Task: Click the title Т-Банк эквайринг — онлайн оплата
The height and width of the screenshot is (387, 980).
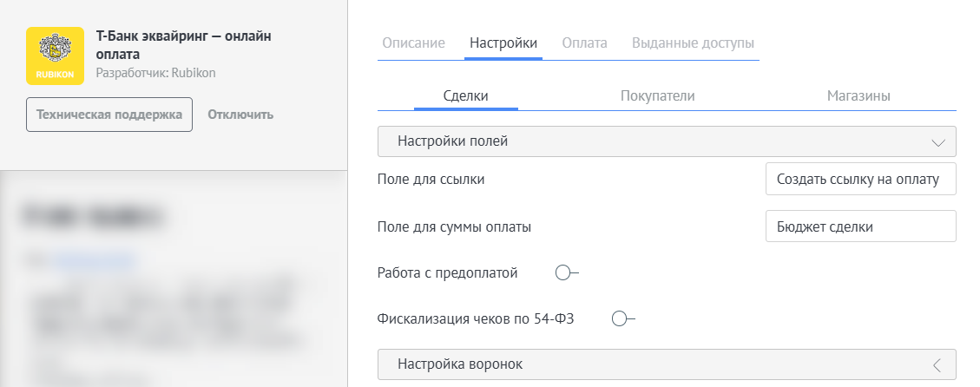Action: point(184,45)
